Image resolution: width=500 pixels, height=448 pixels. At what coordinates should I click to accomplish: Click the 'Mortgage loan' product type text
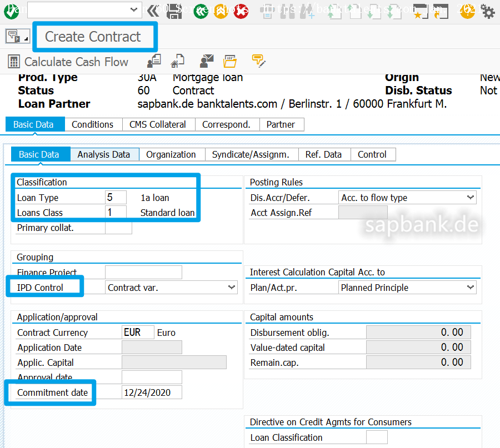click(208, 78)
